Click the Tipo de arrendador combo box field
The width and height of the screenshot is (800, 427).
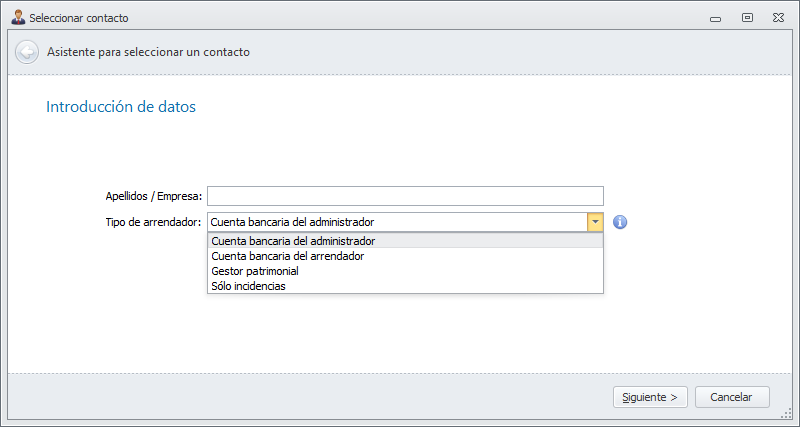coord(396,222)
